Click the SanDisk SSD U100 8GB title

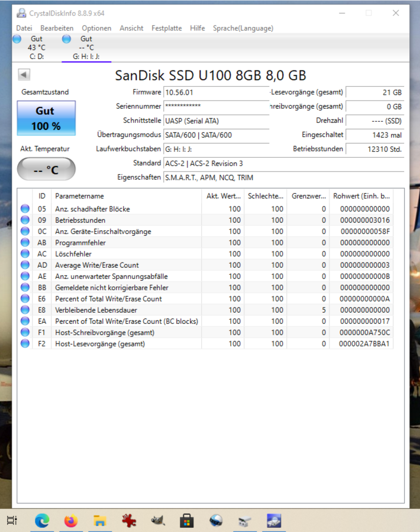[211, 75]
